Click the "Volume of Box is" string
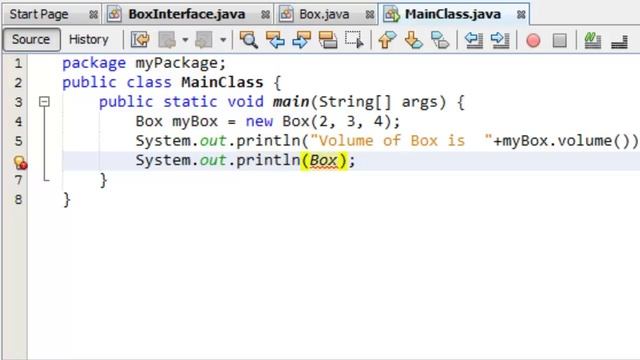This screenshot has height=360, width=640. pyautogui.click(x=401, y=141)
